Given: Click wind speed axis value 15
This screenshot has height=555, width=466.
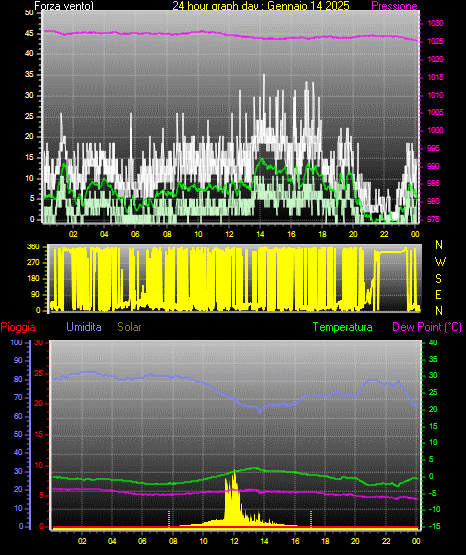Looking at the screenshot, I should pyautogui.click(x=29, y=158).
